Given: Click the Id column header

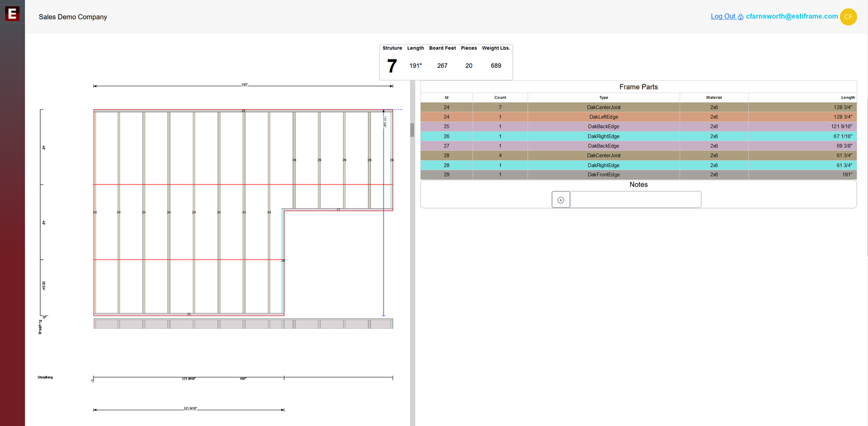Looking at the screenshot, I should coord(446,97).
